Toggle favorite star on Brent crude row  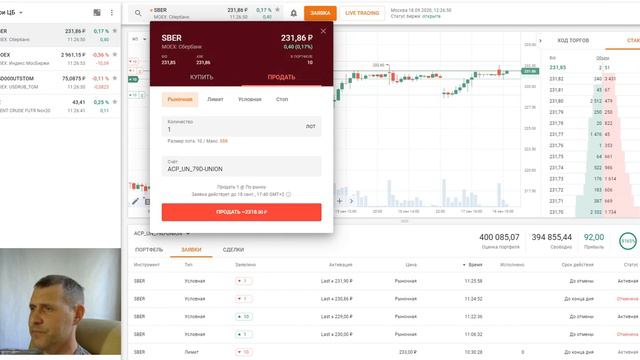[x=115, y=102]
